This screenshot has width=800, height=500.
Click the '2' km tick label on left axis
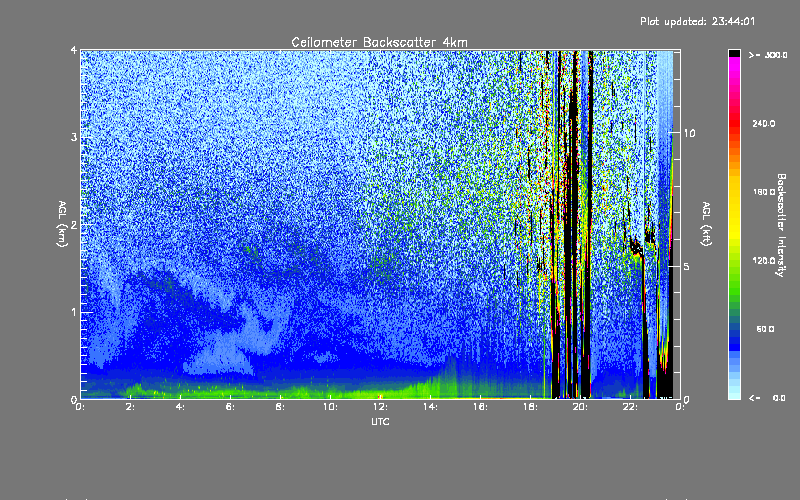pos(74,225)
